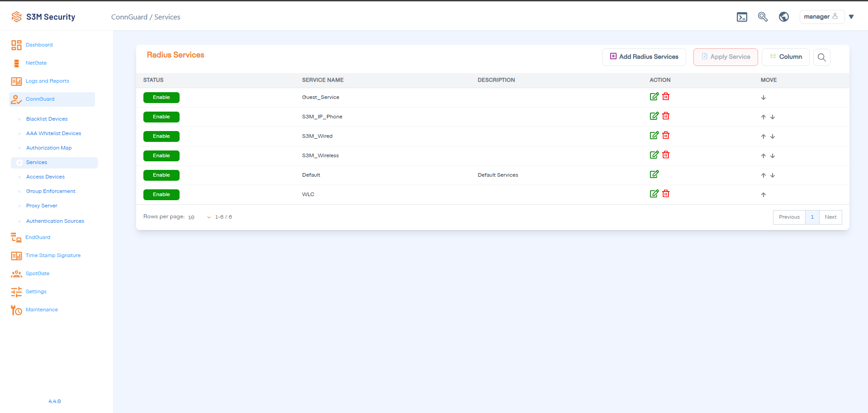The image size is (868, 413).
Task: Click the Status column header
Action: point(153,80)
